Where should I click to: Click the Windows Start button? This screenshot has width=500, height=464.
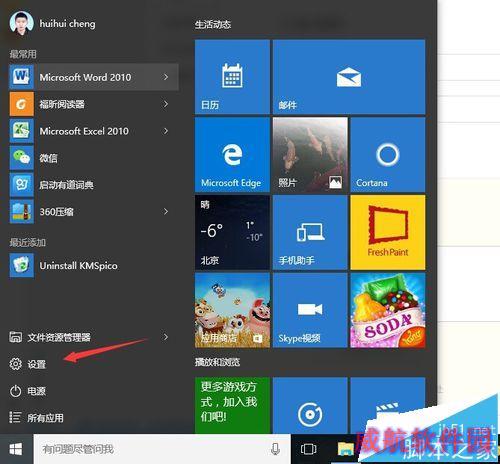(x=16, y=449)
